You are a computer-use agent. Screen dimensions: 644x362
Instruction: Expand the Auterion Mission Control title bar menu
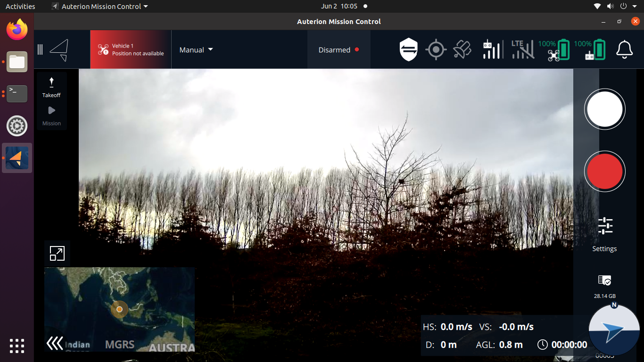99,6
